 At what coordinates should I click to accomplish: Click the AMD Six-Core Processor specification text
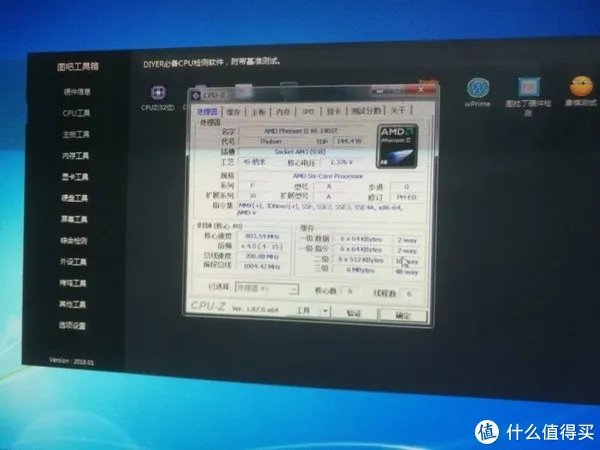328,176
